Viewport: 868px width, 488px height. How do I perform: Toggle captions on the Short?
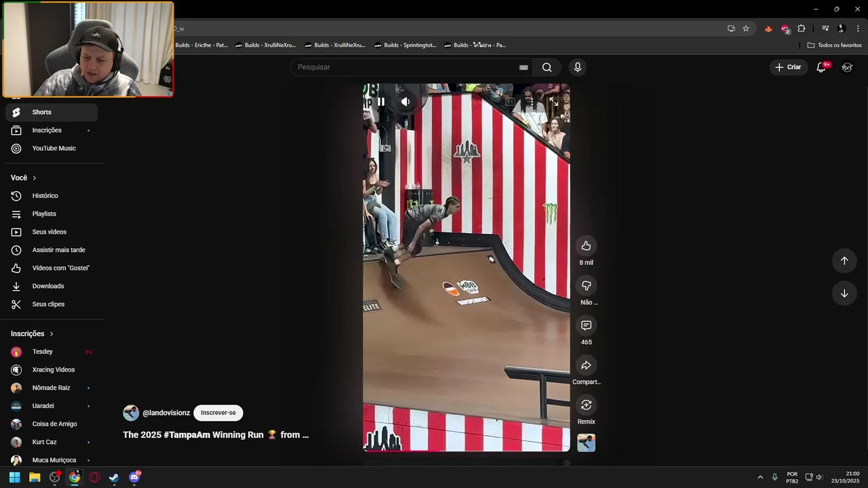(x=510, y=102)
